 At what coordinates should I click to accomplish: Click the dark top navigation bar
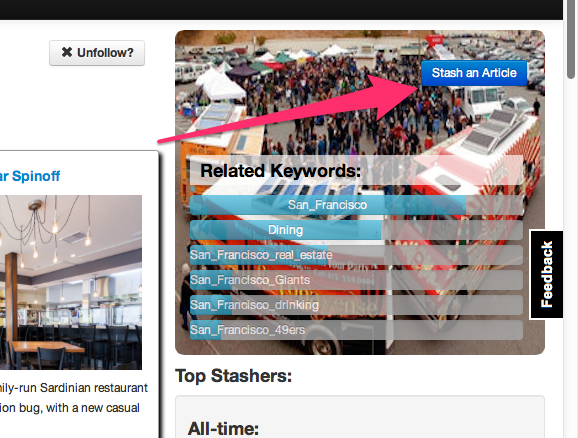(x=281, y=10)
